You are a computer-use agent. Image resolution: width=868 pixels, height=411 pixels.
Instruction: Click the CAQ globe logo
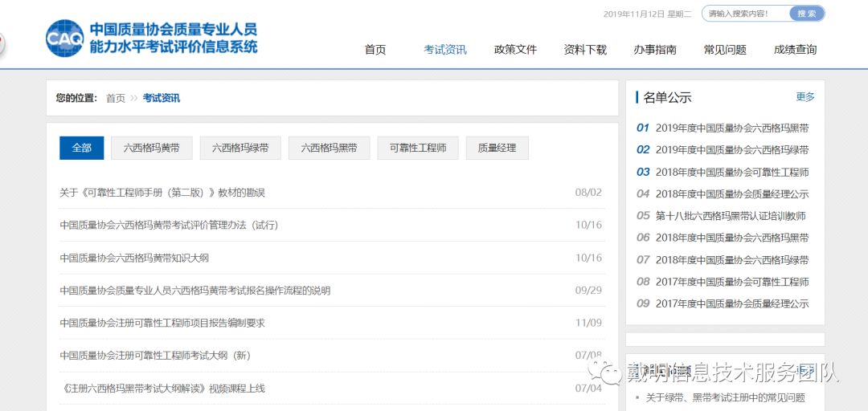pyautogui.click(x=65, y=39)
